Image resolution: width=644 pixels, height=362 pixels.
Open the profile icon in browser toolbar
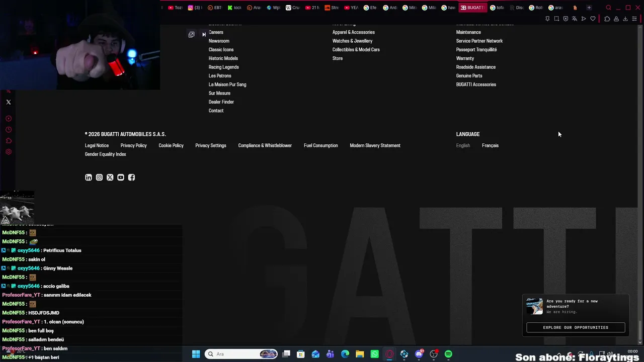[616, 19]
